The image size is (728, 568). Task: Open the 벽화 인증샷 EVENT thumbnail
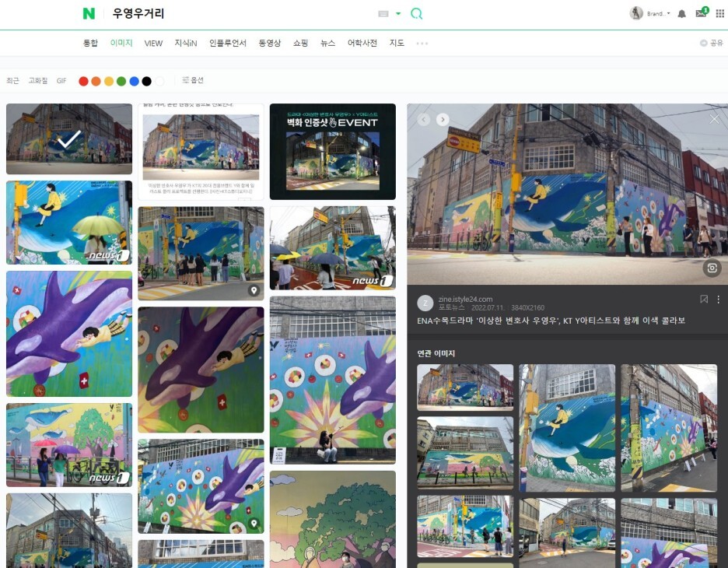click(333, 152)
